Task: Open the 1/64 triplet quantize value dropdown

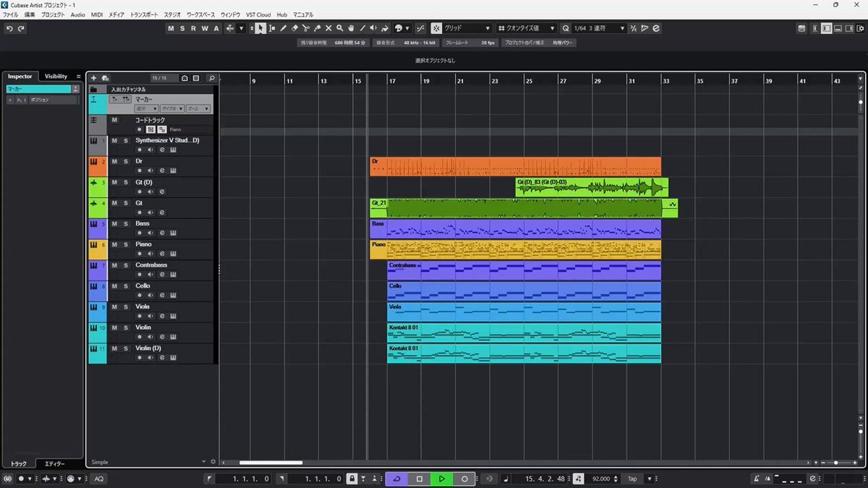Action: click(599, 28)
